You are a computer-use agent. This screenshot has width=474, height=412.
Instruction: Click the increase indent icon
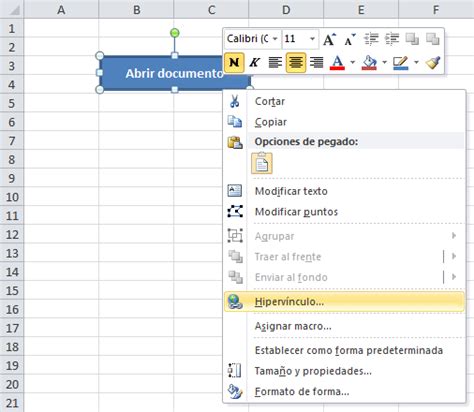pyautogui.click(x=392, y=39)
